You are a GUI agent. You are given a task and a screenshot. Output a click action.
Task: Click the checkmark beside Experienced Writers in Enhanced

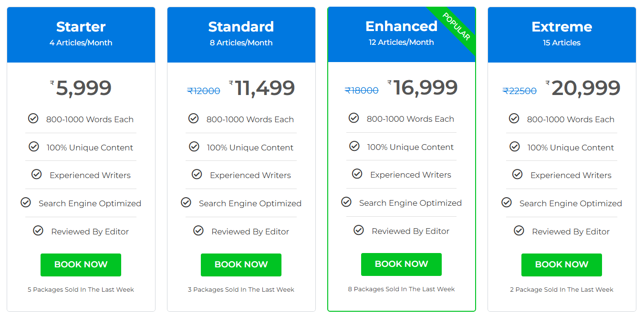tap(357, 175)
